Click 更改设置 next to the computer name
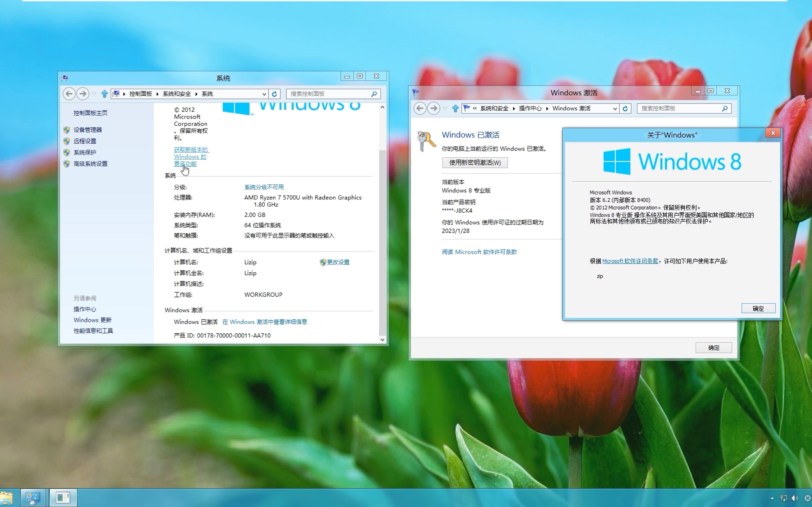This screenshot has height=507, width=812. point(338,262)
